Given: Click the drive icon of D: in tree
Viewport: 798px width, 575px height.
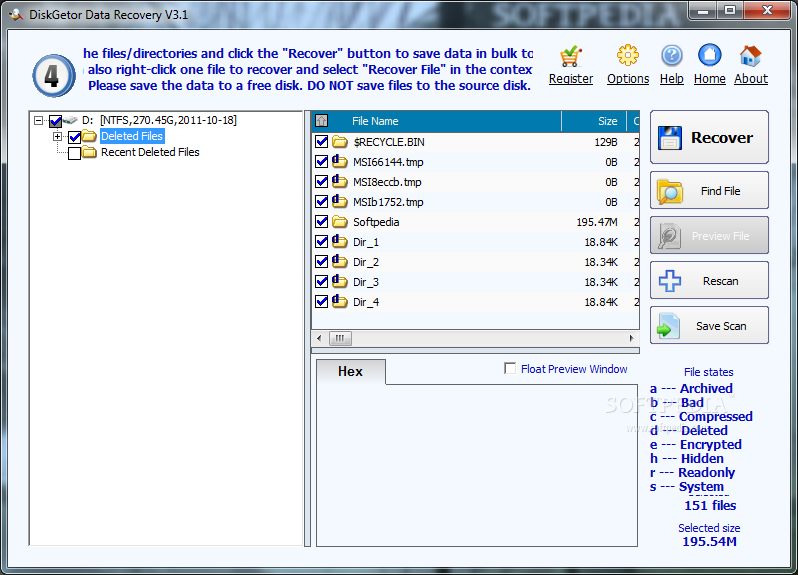Looking at the screenshot, I should pyautogui.click(x=70, y=120).
